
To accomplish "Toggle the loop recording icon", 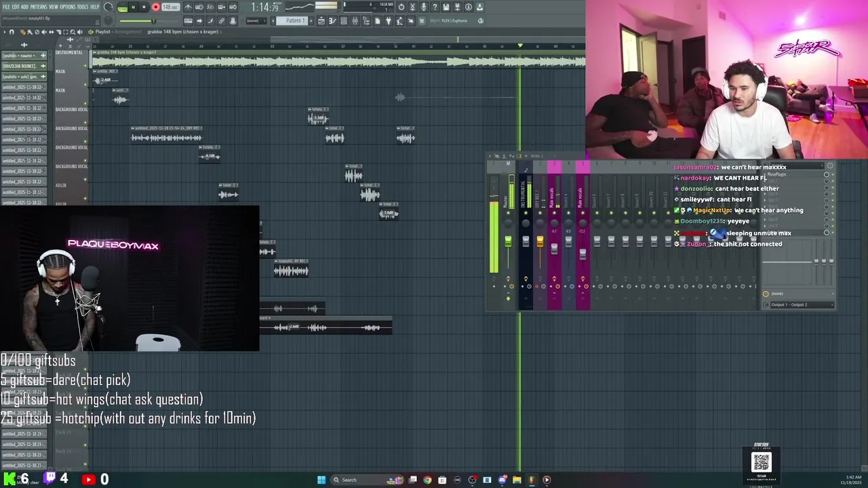I will [x=233, y=7].
